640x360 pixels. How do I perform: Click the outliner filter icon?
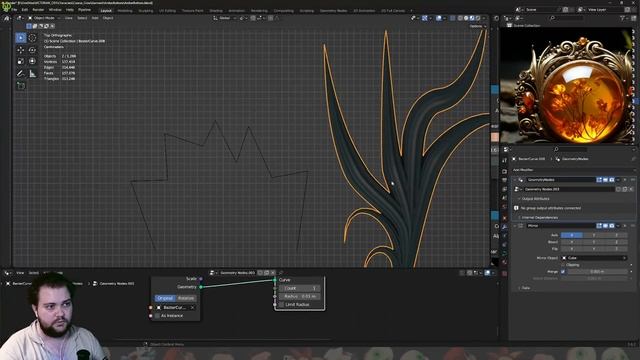click(x=623, y=18)
